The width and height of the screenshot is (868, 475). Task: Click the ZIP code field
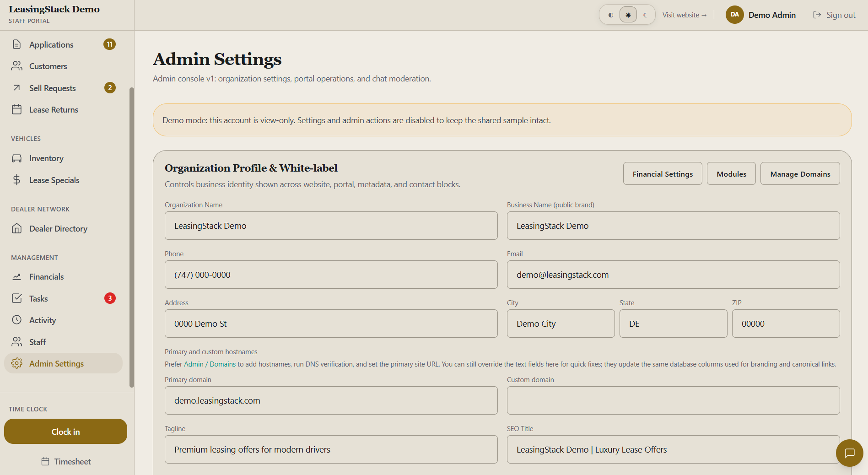(786, 324)
